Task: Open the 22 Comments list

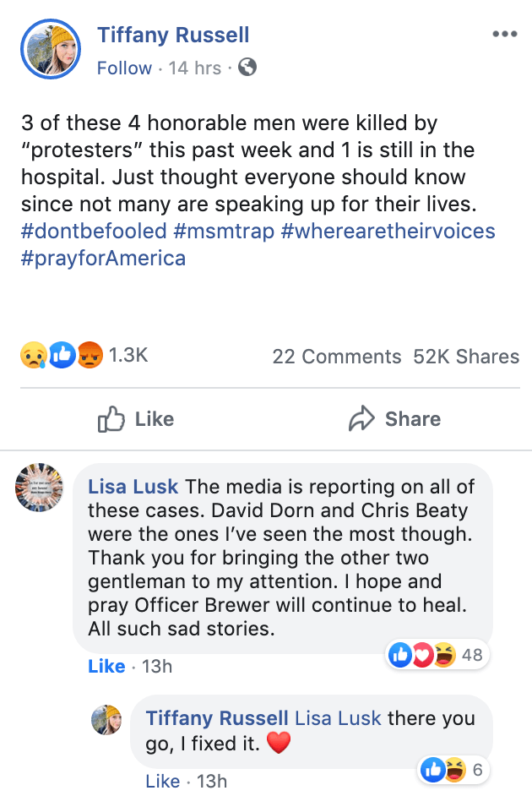Action: point(336,357)
